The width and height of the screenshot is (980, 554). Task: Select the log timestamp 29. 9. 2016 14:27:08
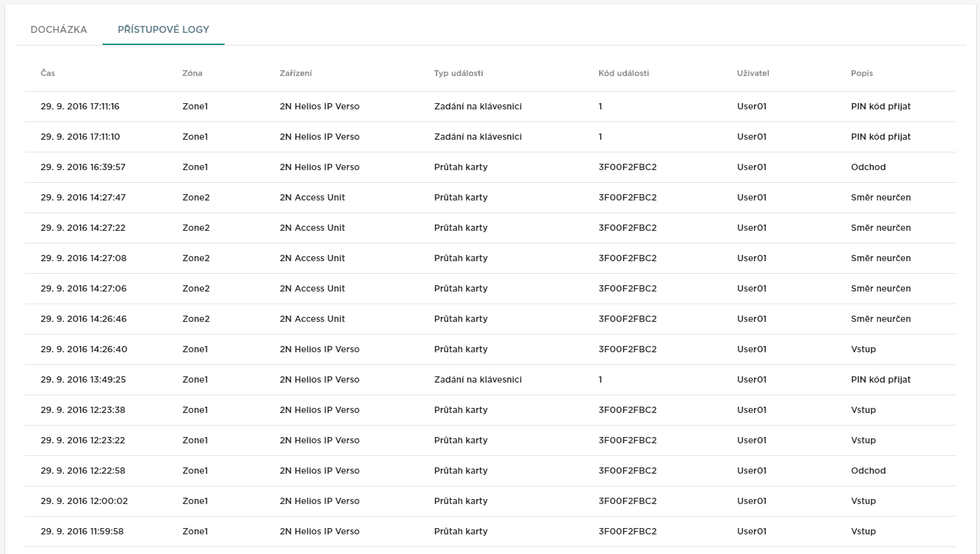point(84,258)
